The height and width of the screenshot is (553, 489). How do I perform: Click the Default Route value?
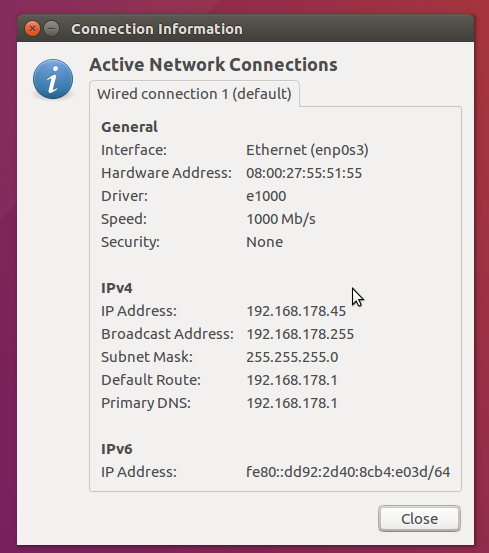pos(292,380)
